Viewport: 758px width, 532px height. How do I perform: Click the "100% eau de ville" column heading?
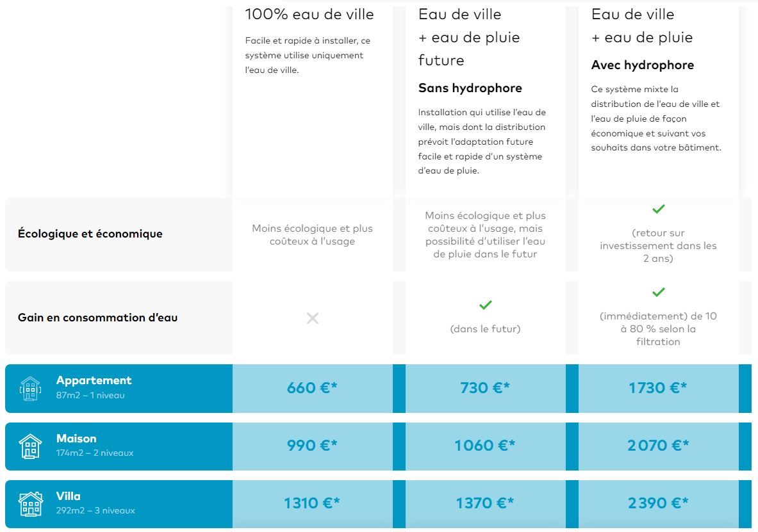pyautogui.click(x=309, y=14)
